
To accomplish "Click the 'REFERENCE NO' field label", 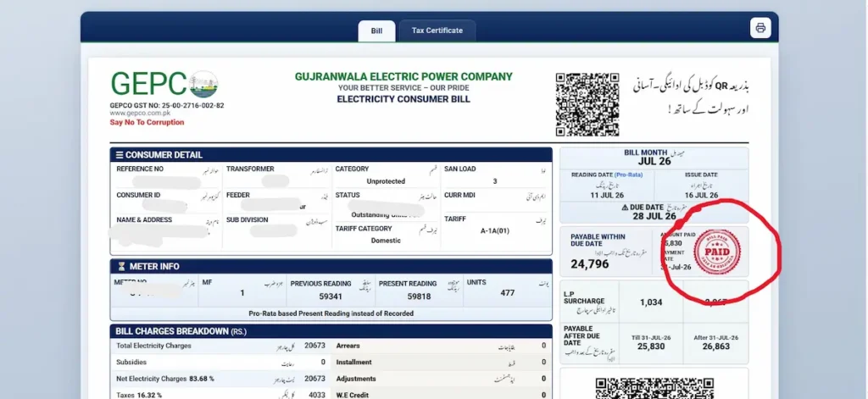I will (x=140, y=169).
